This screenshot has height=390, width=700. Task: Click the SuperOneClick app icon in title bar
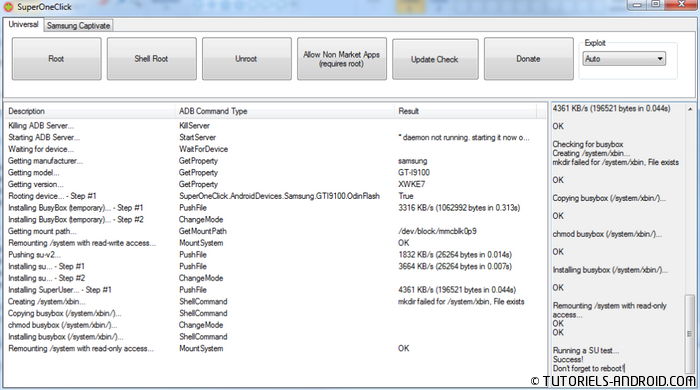(8, 7)
